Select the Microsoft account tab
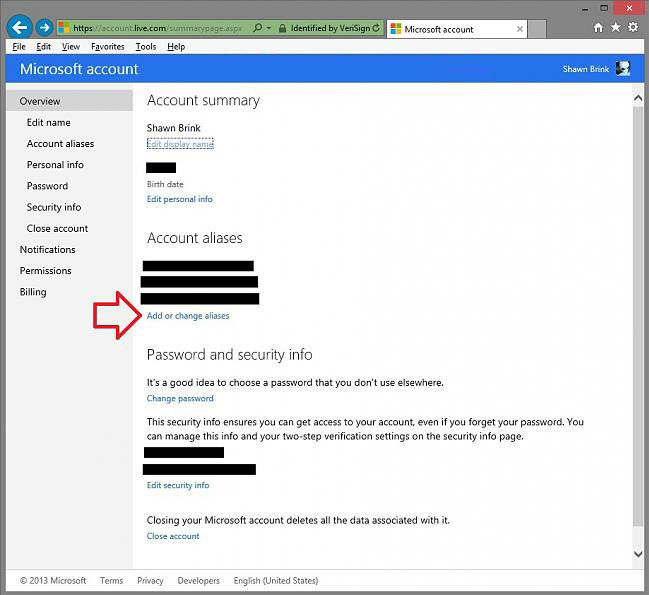Viewport: 649px width, 595px height. (457, 29)
